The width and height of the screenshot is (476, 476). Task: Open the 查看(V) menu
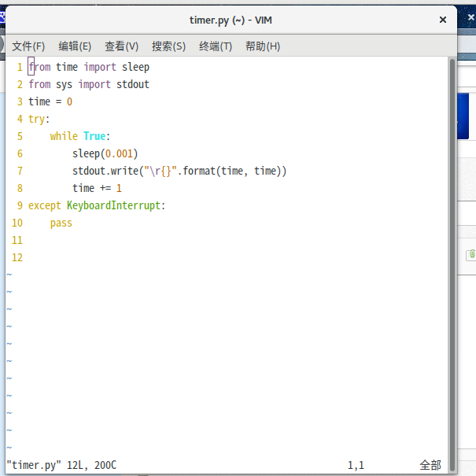121,46
